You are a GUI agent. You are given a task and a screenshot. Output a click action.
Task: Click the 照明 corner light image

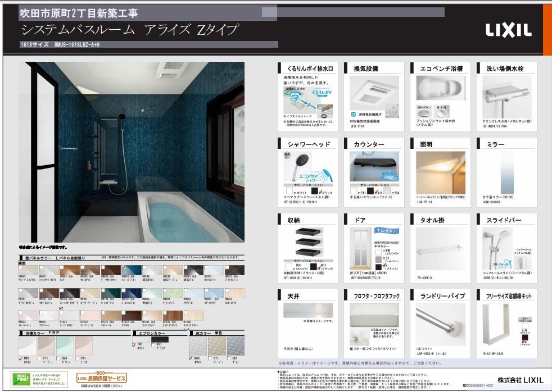tap(440, 172)
